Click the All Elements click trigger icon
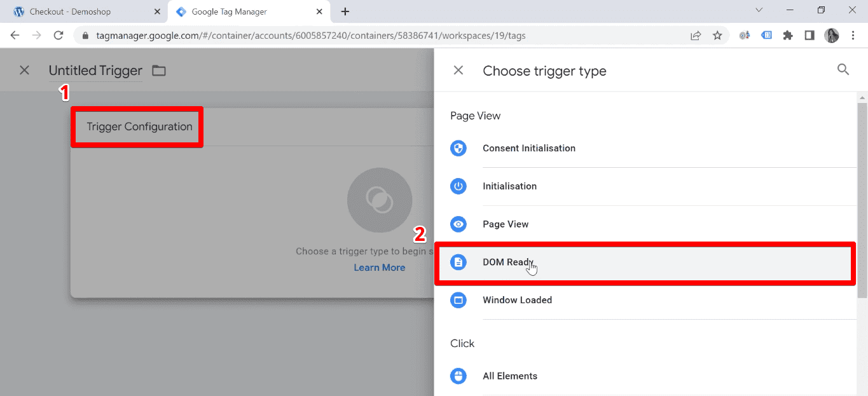The image size is (868, 396). (x=458, y=376)
